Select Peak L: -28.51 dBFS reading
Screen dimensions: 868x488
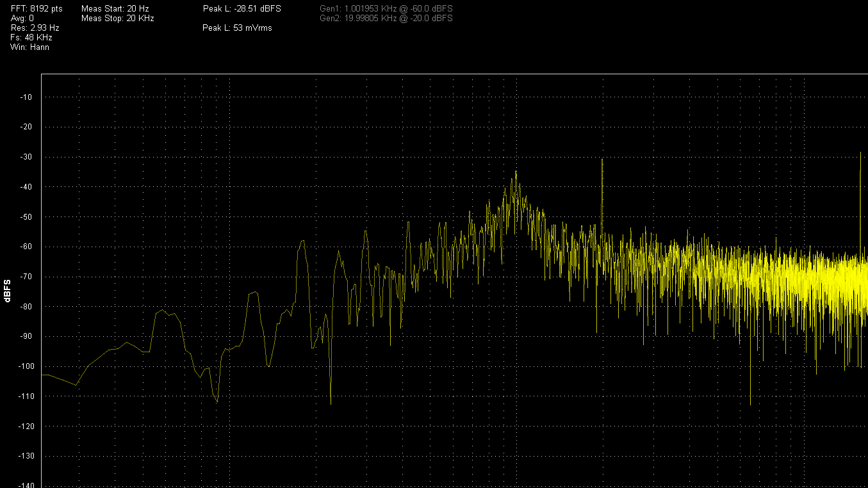point(242,9)
